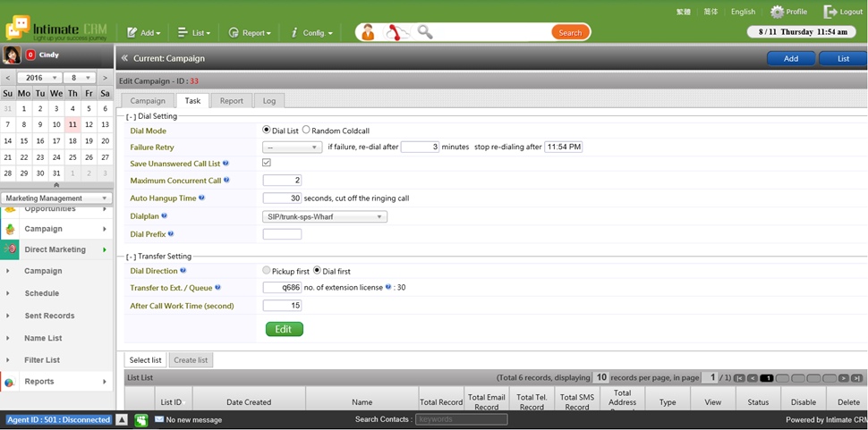The height and width of the screenshot is (430, 868).
Task: Click help icon next to Auto Hangup Time
Action: [201, 198]
